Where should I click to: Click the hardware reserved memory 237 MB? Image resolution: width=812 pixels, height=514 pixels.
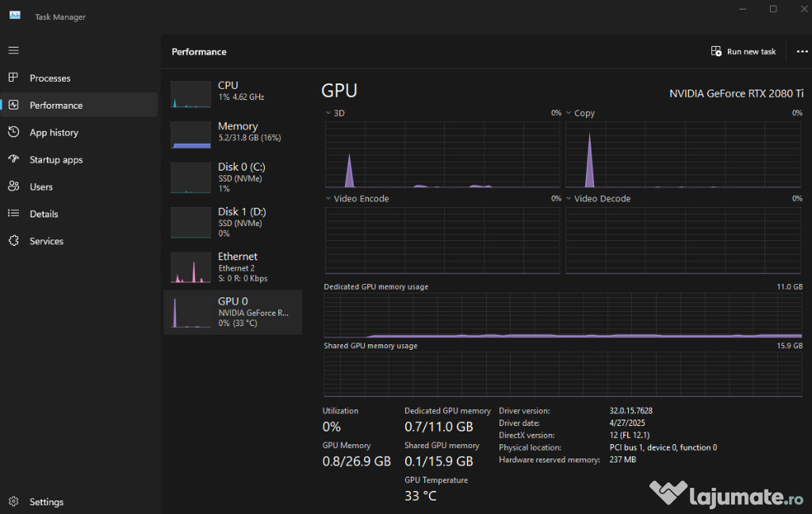click(622, 459)
